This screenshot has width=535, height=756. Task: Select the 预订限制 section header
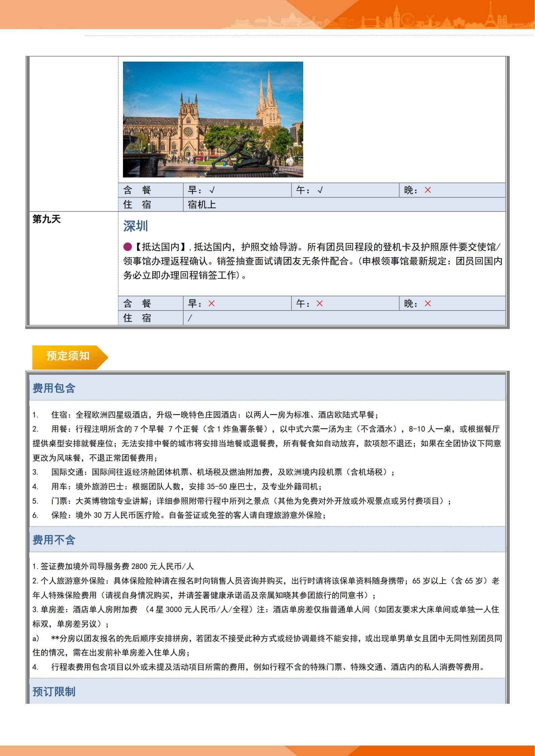[54, 691]
